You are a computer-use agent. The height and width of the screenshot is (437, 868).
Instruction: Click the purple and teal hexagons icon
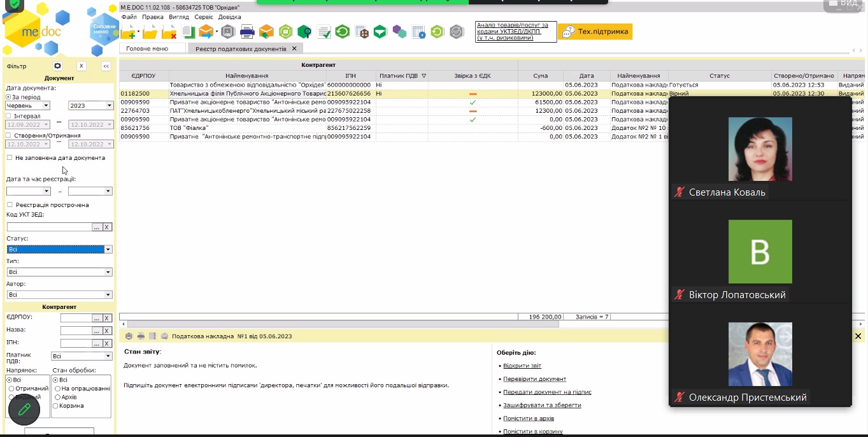click(399, 31)
